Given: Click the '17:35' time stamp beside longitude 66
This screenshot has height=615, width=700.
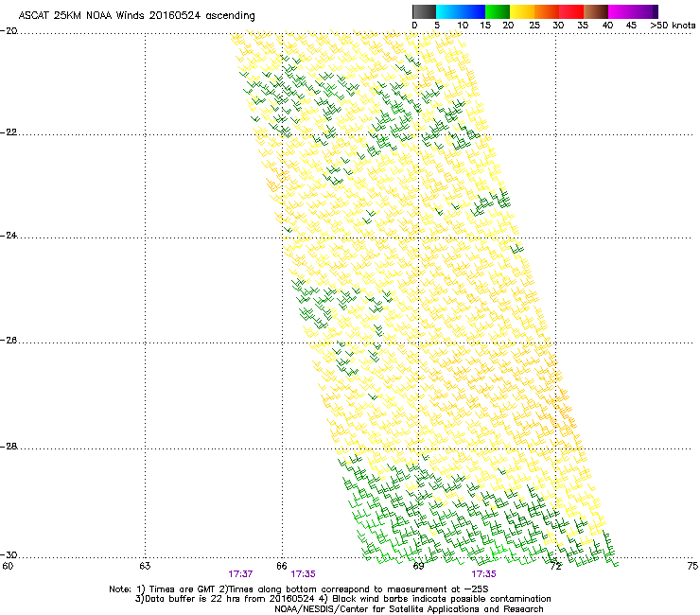Looking at the screenshot, I should pyautogui.click(x=303, y=574).
